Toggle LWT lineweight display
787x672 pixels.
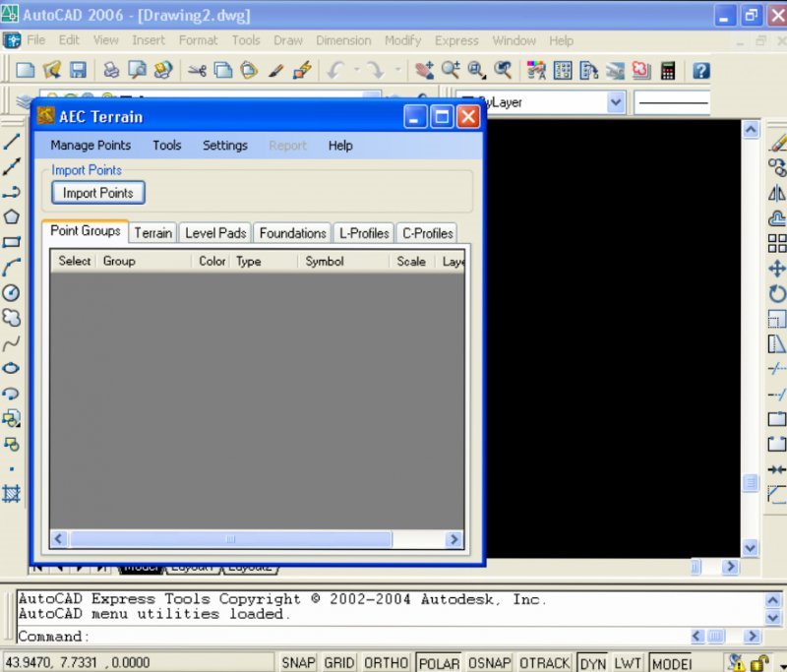[x=628, y=662]
